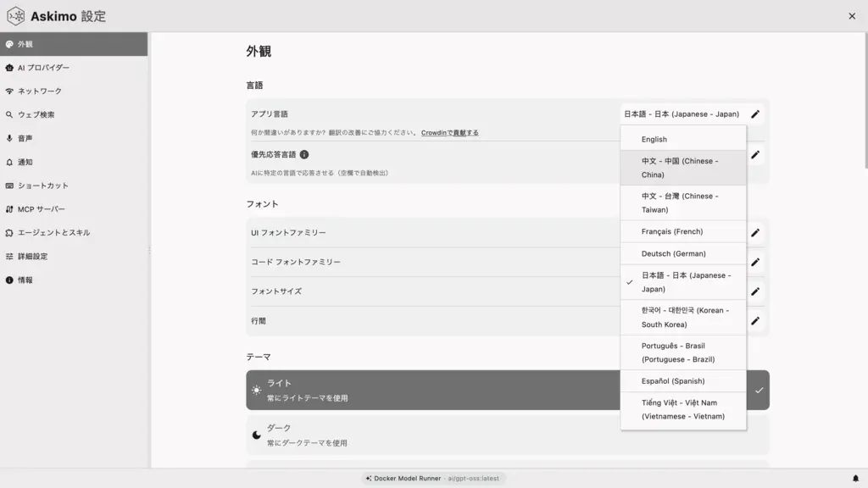Select 中文 - 台灣 (Chinese - Taiwan)
868x488 pixels.
[x=683, y=203]
